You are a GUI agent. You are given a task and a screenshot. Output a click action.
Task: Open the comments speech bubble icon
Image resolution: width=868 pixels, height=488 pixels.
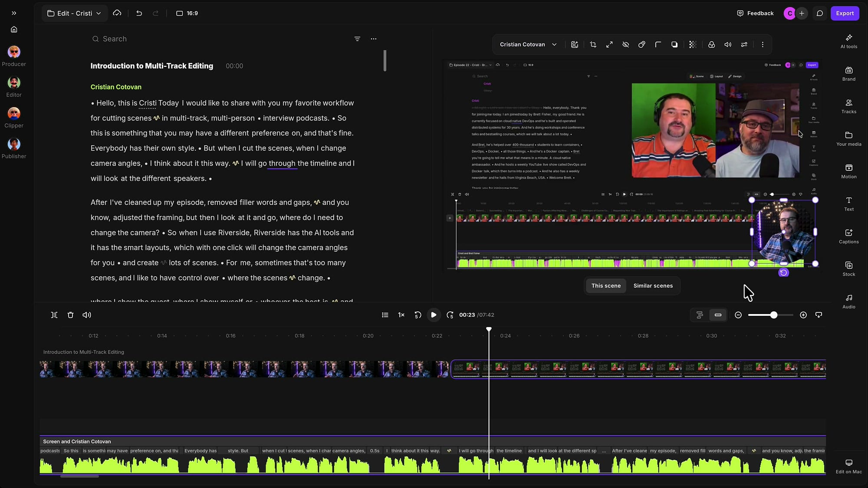(819, 13)
